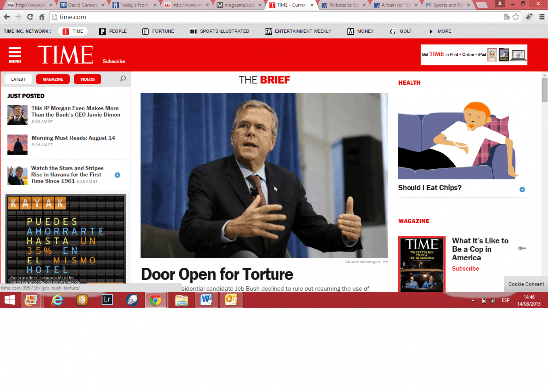Switch to the VIDEOS tab
The width and height of the screenshot is (548, 392).
[87, 79]
